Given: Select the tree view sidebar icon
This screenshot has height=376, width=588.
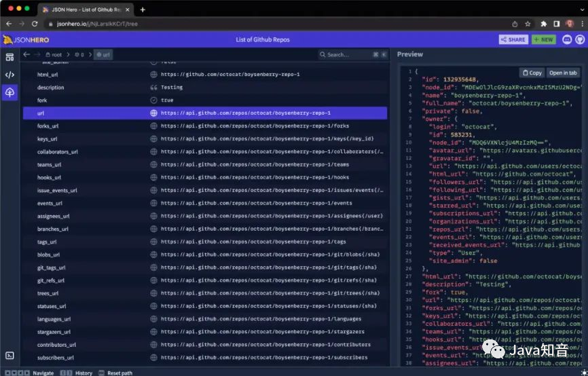Looking at the screenshot, I should (x=10, y=92).
